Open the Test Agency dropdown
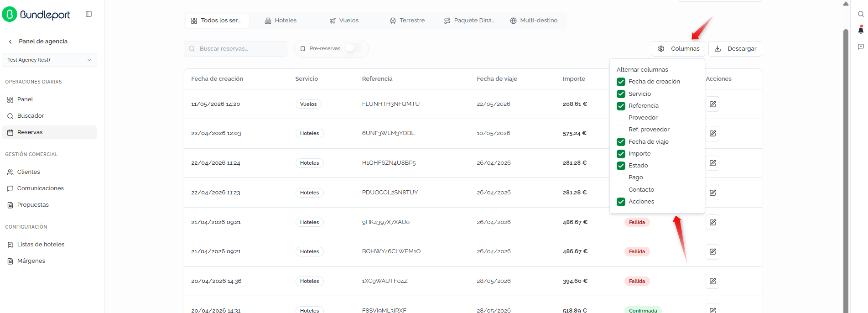 [49, 60]
